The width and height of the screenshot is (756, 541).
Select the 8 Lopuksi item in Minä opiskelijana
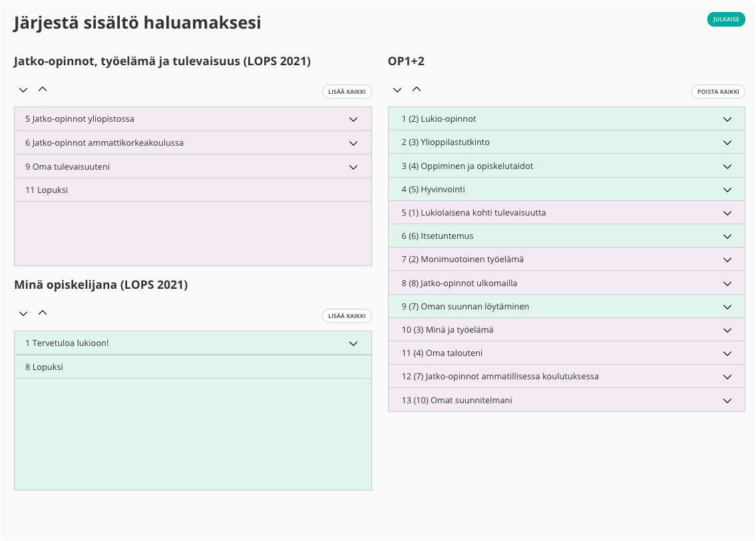(44, 367)
